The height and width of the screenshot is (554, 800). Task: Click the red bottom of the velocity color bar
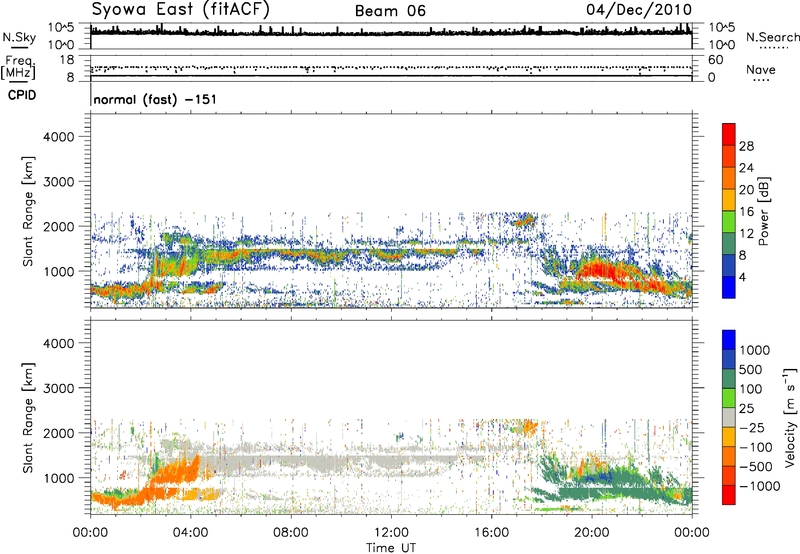click(x=729, y=495)
